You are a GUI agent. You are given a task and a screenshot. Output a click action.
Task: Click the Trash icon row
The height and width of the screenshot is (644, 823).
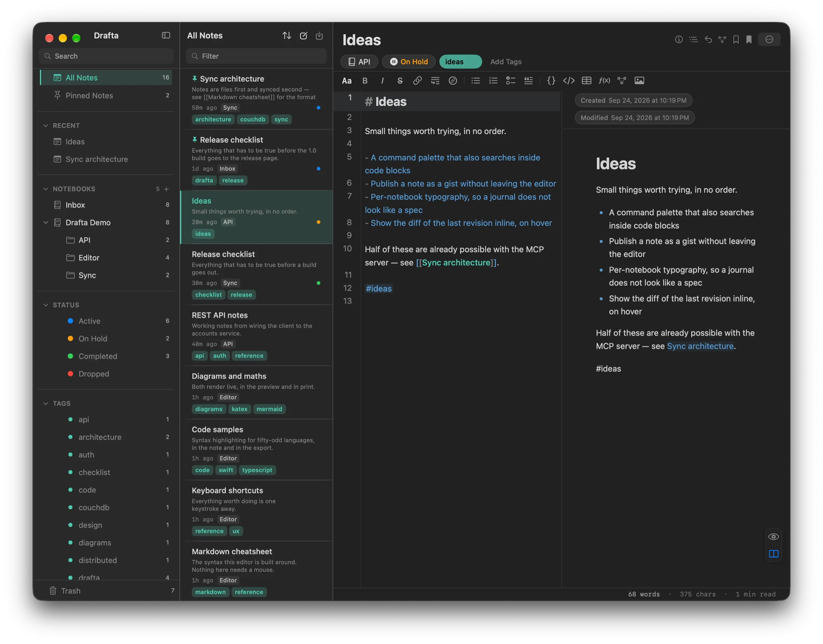pos(106,591)
